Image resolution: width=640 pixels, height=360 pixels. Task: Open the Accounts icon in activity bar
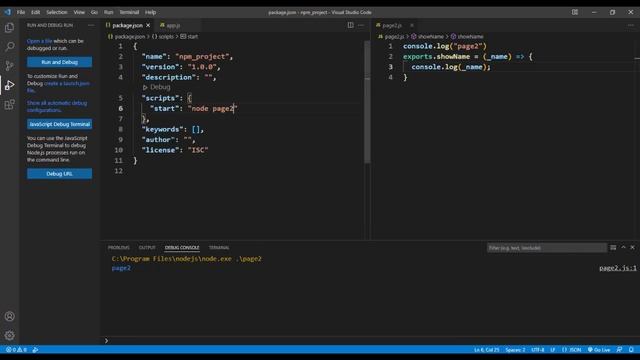click(x=9, y=316)
